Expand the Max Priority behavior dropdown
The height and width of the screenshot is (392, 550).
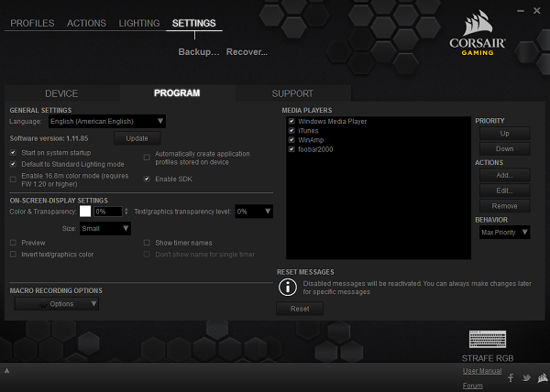[504, 233]
